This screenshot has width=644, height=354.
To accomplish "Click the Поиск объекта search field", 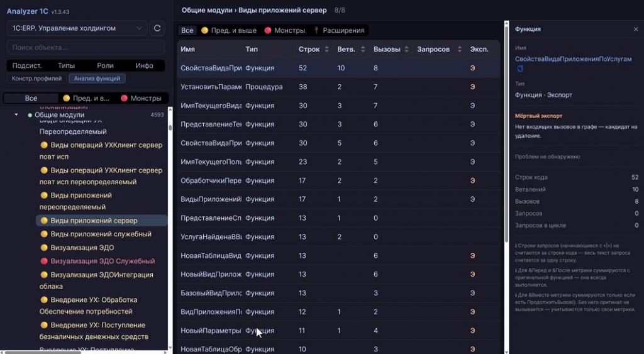I will 86,48.
